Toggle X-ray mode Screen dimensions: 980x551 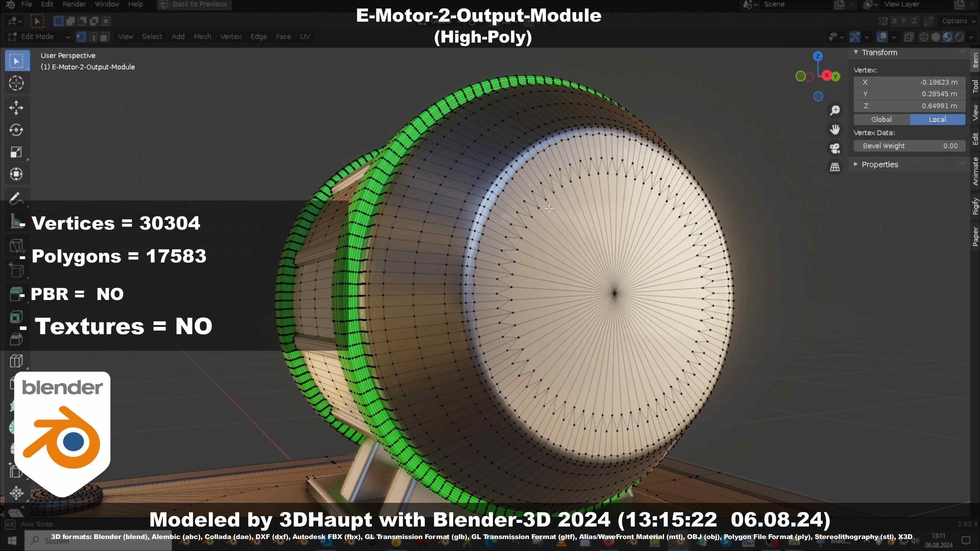tap(909, 37)
